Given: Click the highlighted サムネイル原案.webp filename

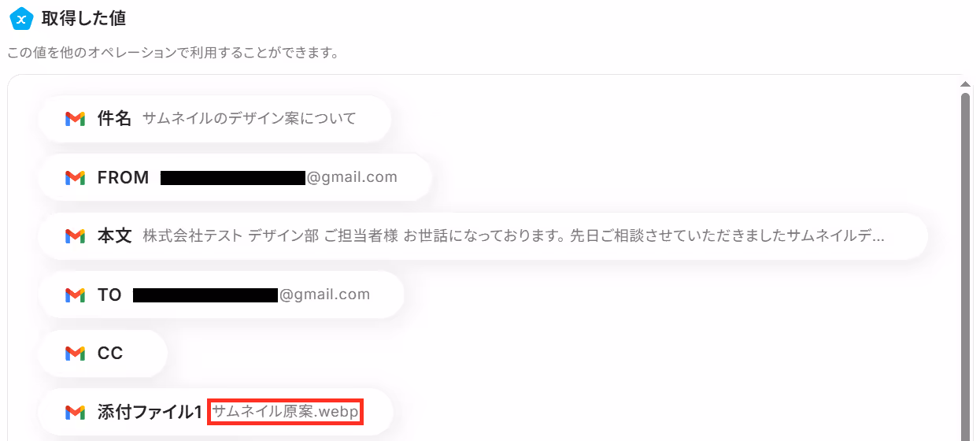Looking at the screenshot, I should tap(286, 412).
